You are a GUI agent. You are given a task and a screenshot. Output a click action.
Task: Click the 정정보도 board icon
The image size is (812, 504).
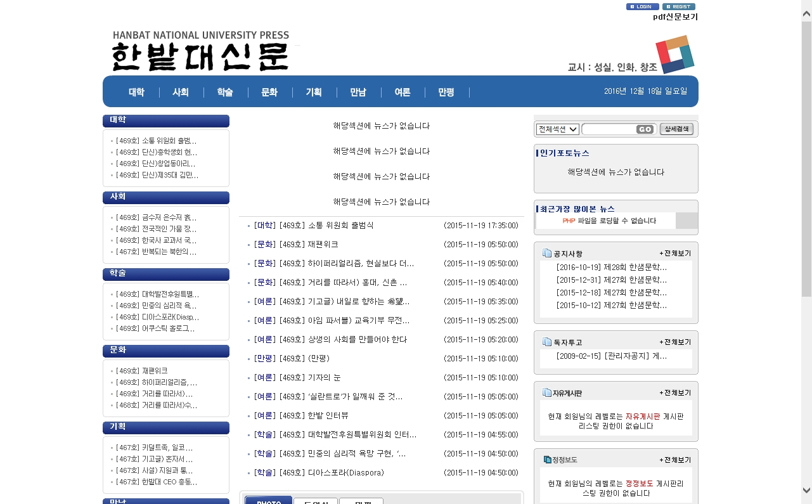coord(547,460)
